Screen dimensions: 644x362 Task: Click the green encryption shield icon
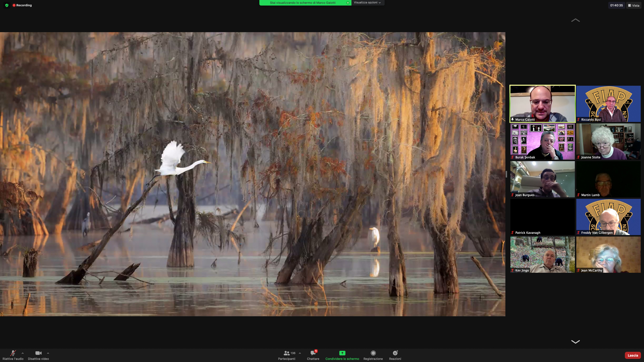pyautogui.click(x=7, y=5)
